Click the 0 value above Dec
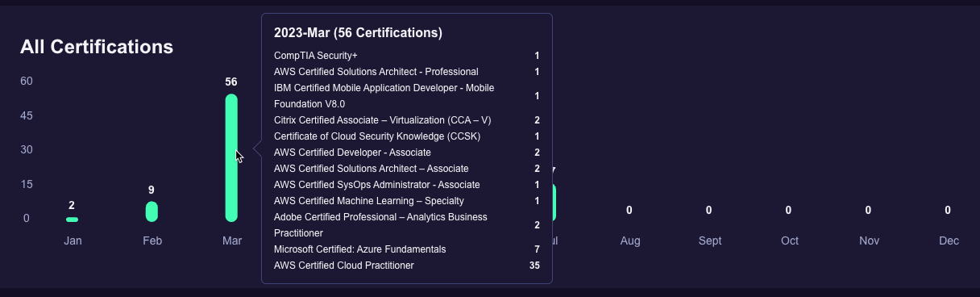Screen dimensions: 980x297 click(948, 210)
